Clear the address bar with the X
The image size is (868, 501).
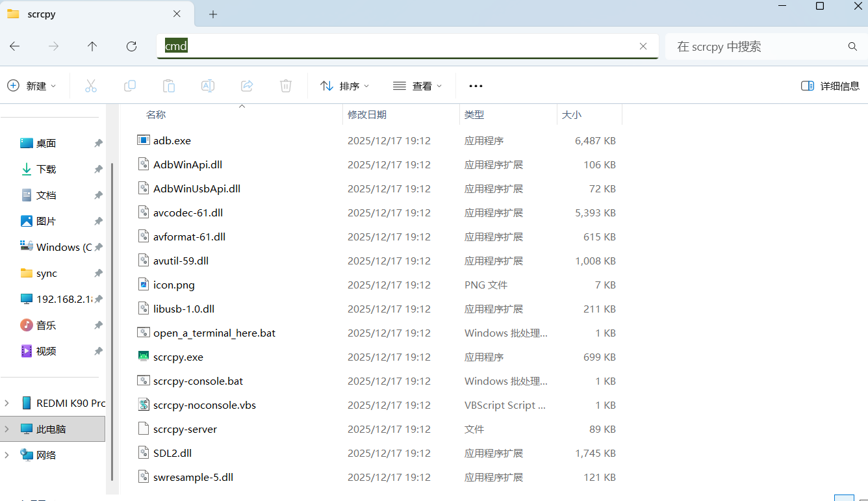643,46
